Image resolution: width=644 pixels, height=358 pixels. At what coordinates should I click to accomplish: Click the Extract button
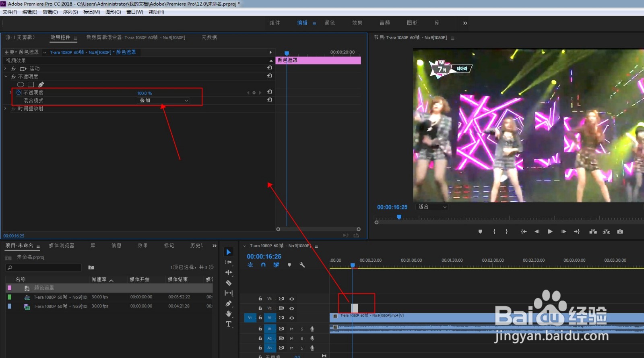pyautogui.click(x=607, y=232)
